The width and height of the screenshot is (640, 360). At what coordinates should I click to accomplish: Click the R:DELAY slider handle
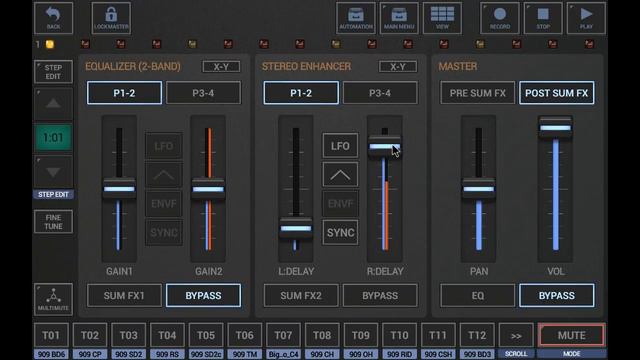[385, 146]
